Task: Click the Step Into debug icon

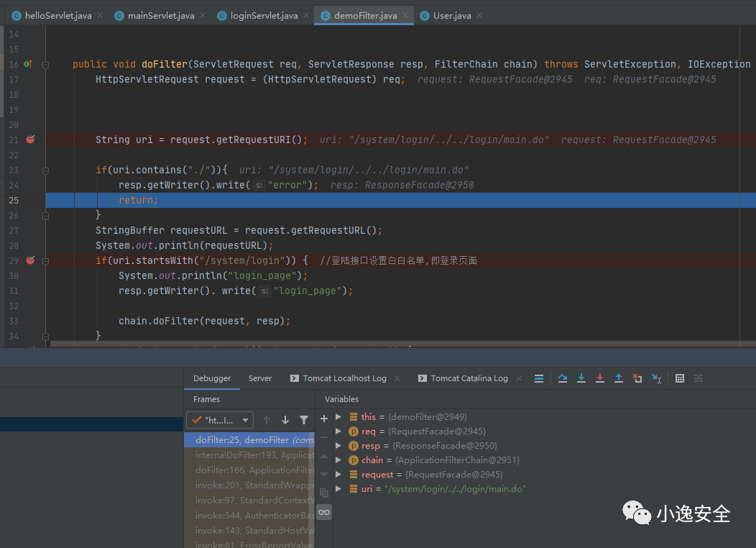Action: click(581, 379)
